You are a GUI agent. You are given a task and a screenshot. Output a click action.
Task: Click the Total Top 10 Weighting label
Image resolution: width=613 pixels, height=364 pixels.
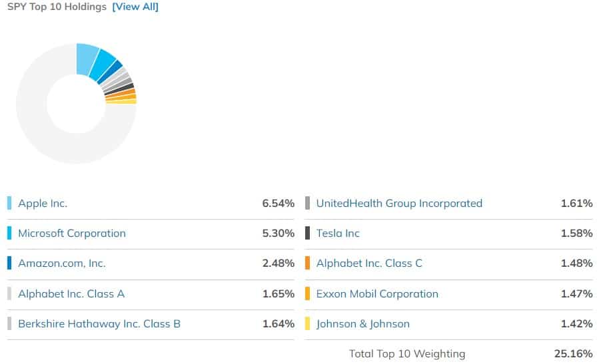[407, 353]
